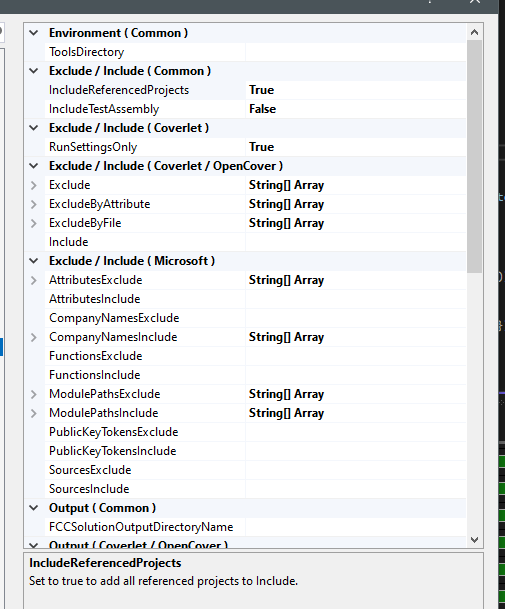The image size is (505, 609).
Task: Click String[] Array value of the Exclude row
Action: tap(286, 185)
